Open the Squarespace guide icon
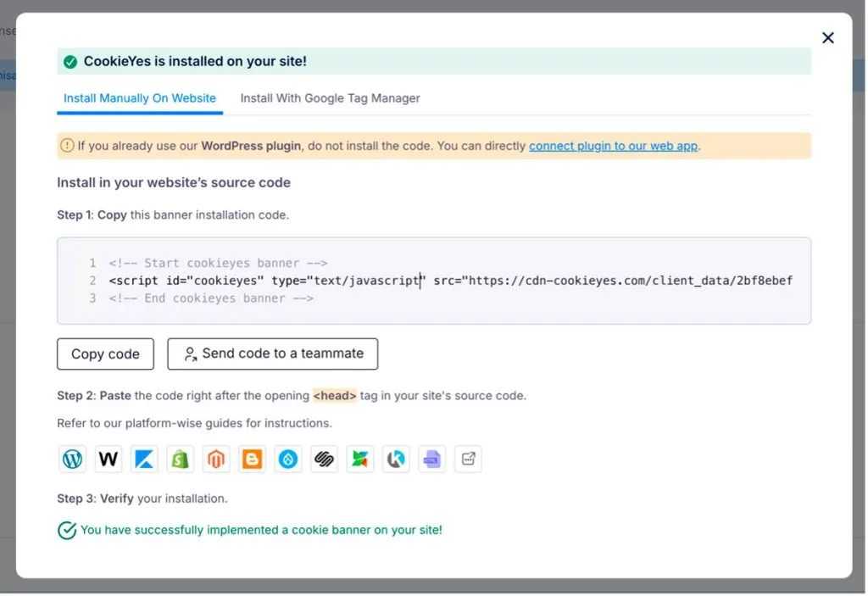This screenshot has width=868, height=596. (x=325, y=460)
